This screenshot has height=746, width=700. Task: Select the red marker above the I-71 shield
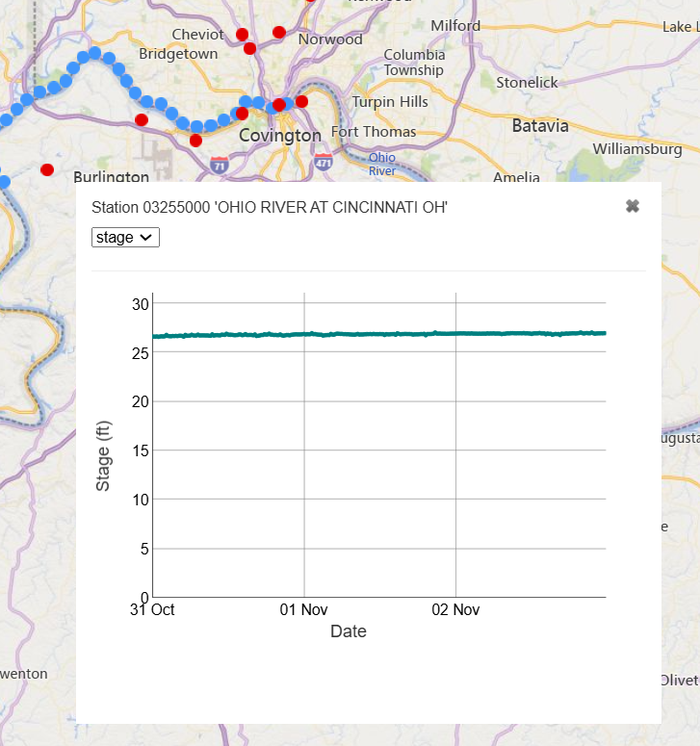(195, 141)
